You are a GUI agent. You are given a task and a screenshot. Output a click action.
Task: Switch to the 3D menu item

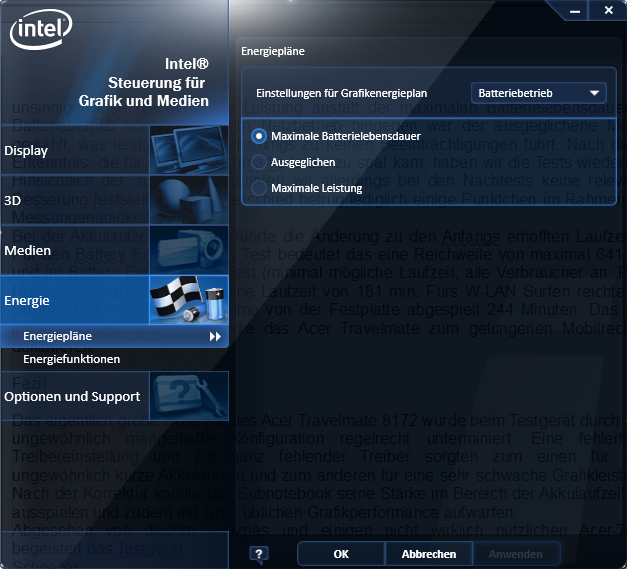tap(114, 200)
